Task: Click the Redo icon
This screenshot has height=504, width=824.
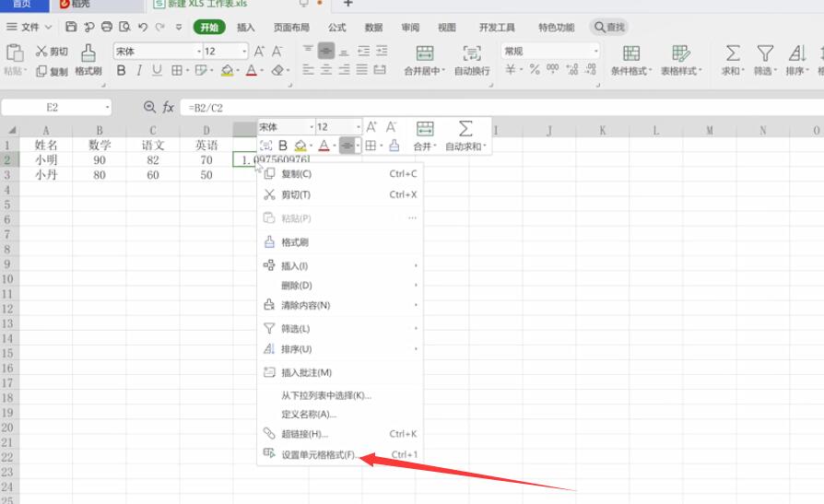Action: [159, 27]
